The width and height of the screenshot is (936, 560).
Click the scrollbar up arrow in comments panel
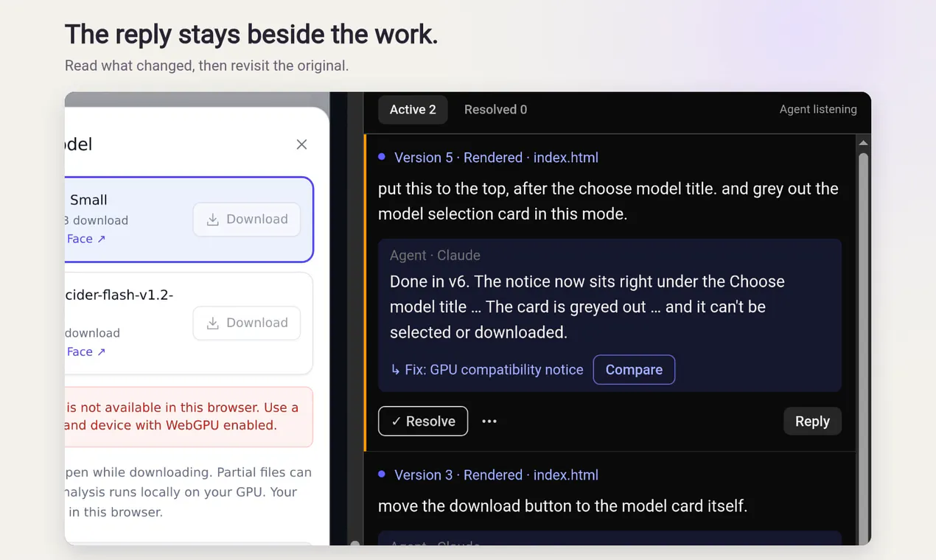click(863, 143)
